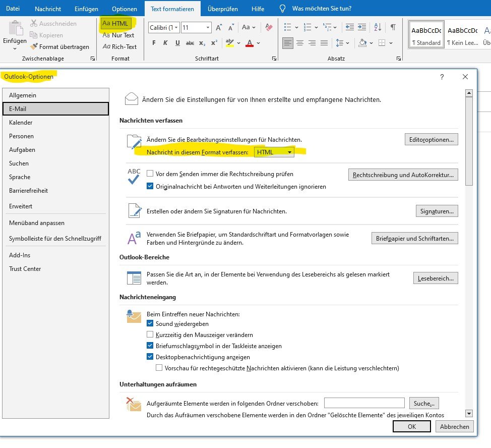Click the Was möchten Sie tun lightbulb
Screen dimensions: 491x448
pyautogui.click(x=282, y=9)
